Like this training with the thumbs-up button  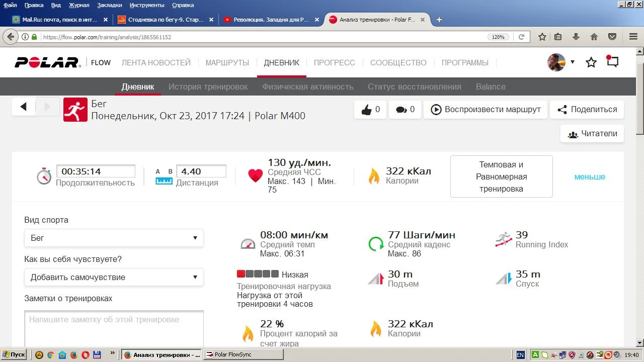click(370, 110)
